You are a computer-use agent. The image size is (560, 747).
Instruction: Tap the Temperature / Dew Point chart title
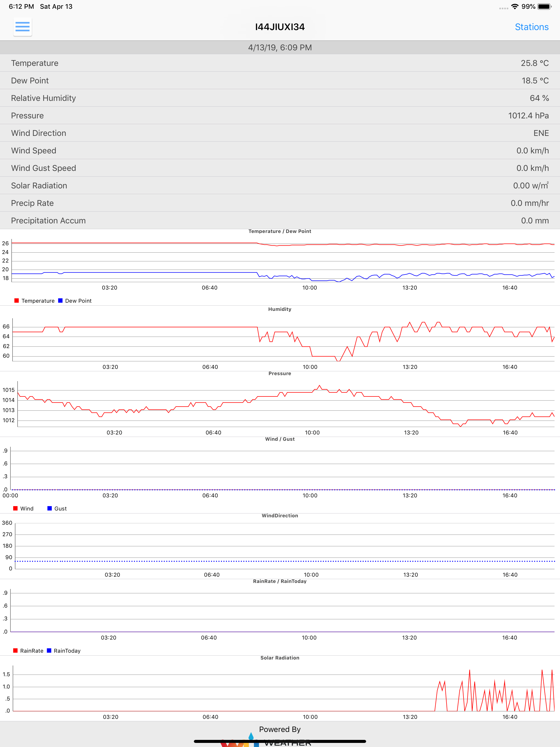click(x=280, y=231)
